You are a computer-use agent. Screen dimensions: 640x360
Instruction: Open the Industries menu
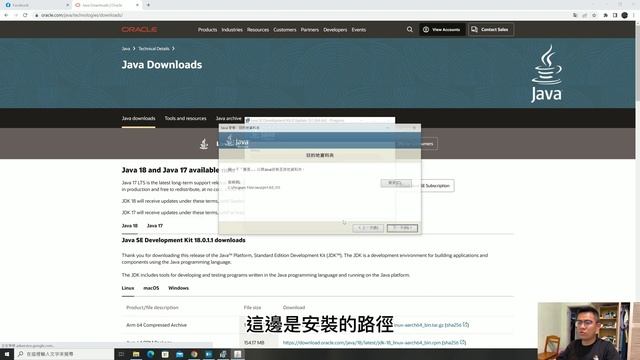coord(232,30)
